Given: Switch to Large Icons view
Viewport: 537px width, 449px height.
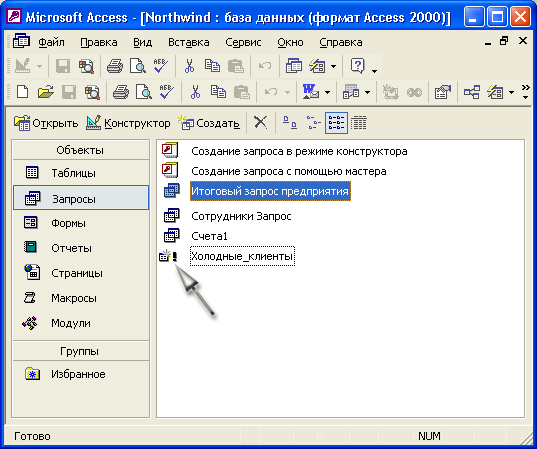Looking at the screenshot, I should coord(290,122).
